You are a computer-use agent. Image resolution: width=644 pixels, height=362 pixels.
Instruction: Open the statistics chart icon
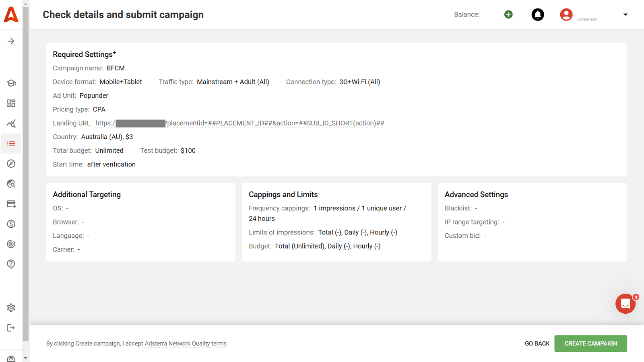[11, 123]
